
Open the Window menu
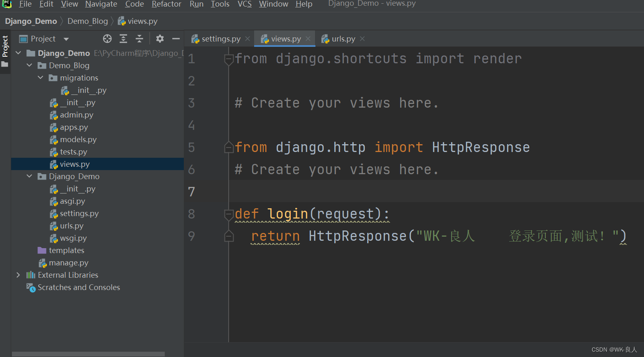tap(273, 4)
